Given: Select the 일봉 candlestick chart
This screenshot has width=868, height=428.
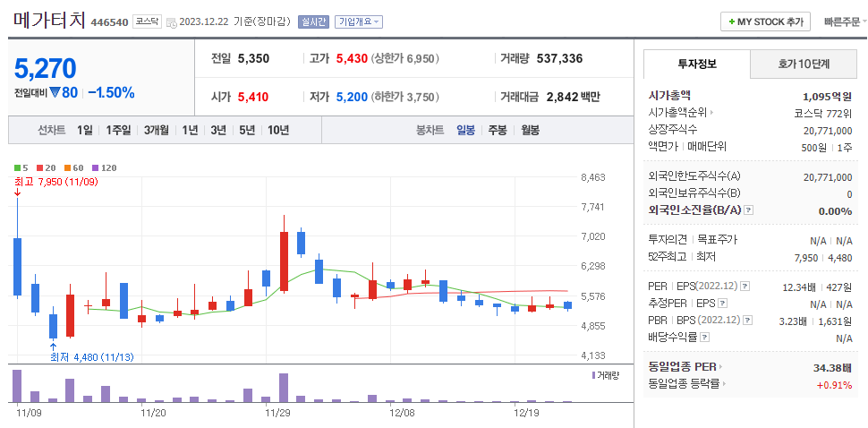Looking at the screenshot, I should pos(465,130).
